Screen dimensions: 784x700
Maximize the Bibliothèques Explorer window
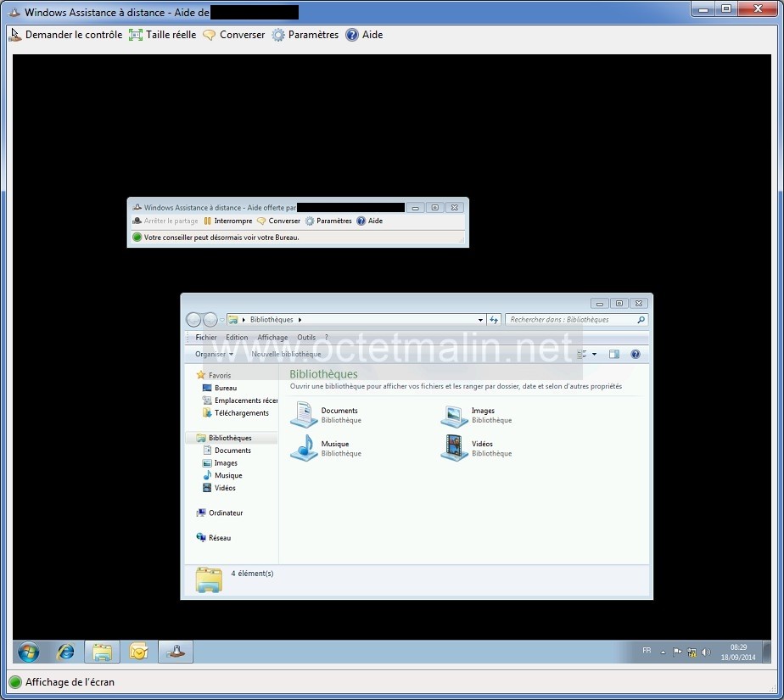pos(619,303)
